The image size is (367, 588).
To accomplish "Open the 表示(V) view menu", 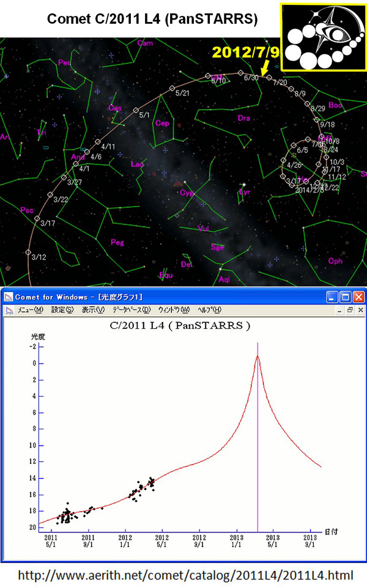I will click(93, 310).
